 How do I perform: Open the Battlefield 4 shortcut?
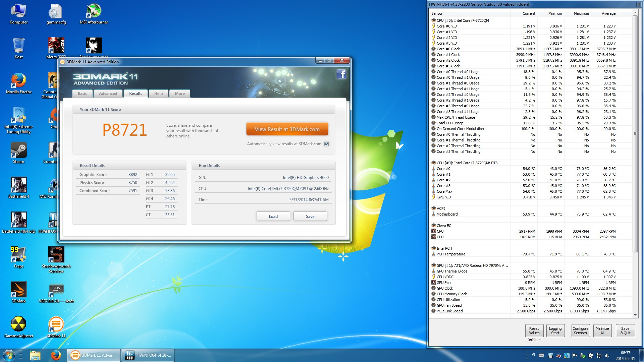pyautogui.click(x=18, y=188)
